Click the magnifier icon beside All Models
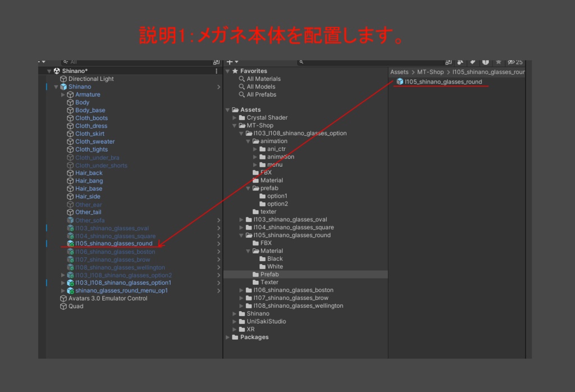Screen dimensions: 575x392 241,86
